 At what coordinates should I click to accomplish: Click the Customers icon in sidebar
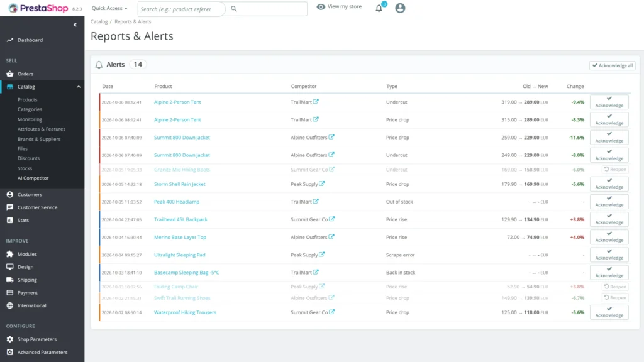(10, 195)
